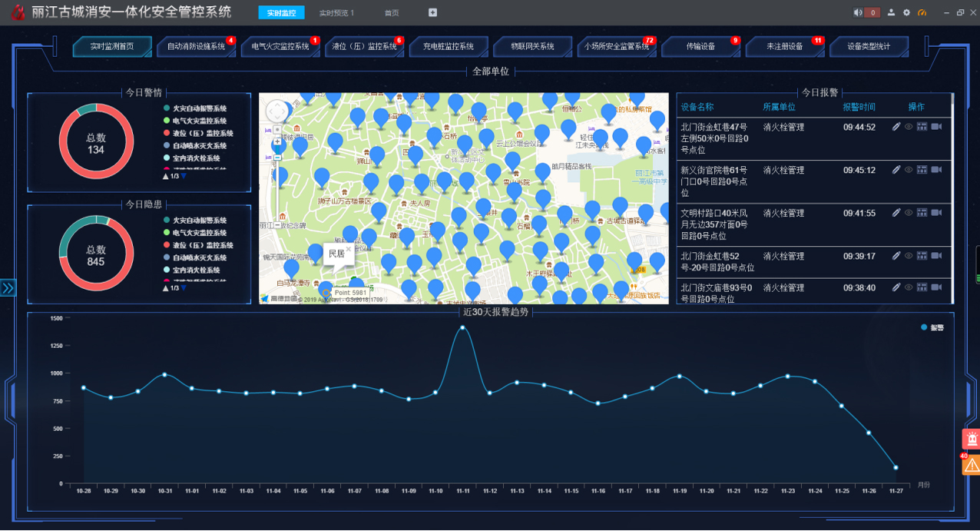Open 自动消防设施系统 navigation tab

point(197,47)
